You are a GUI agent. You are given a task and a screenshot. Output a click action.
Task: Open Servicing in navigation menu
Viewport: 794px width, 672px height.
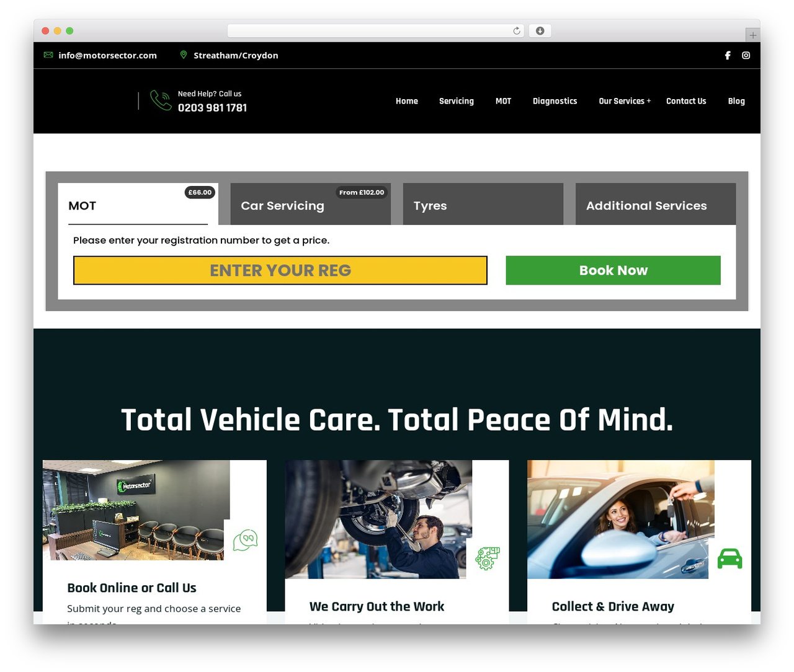click(x=457, y=101)
